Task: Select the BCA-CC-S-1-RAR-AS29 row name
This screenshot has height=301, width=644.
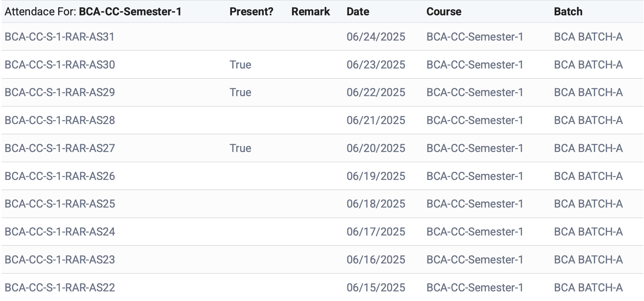Action: coord(60,93)
